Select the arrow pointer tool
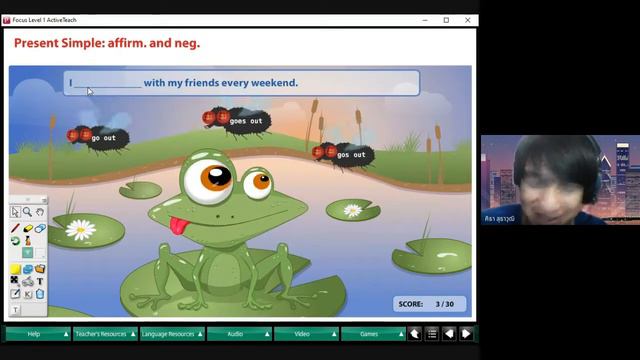The image size is (640, 360). click(15, 212)
